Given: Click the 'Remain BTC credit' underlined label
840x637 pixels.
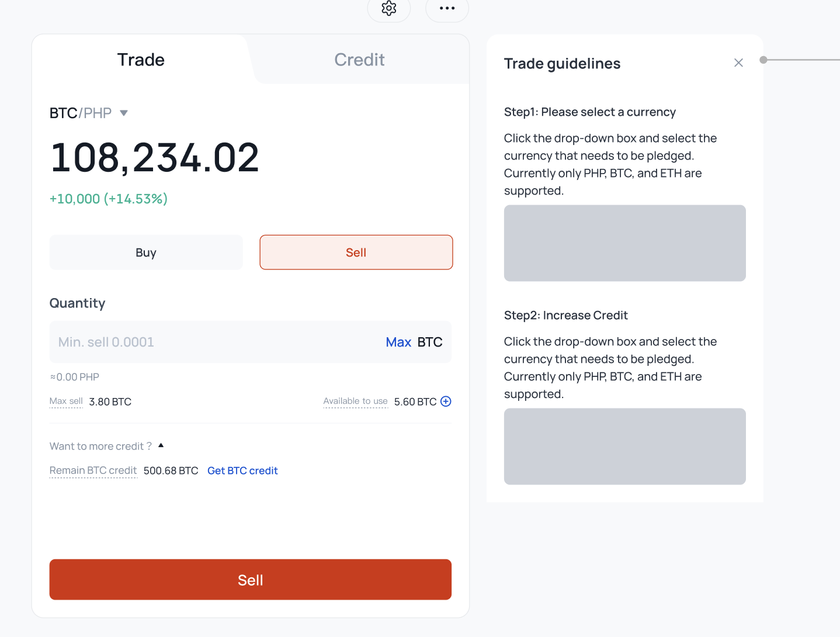Looking at the screenshot, I should [93, 470].
